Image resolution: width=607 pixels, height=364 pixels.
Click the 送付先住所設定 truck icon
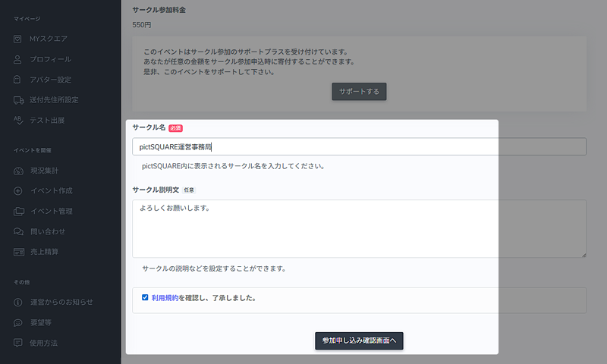pyautogui.click(x=18, y=100)
